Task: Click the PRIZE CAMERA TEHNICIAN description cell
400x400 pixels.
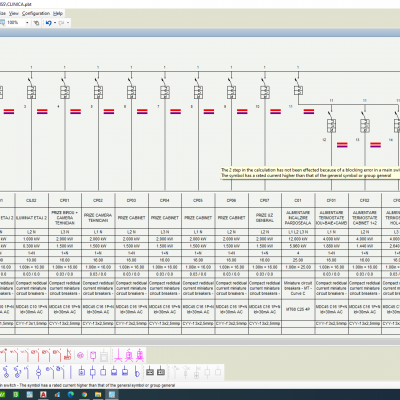Action: tap(98, 218)
